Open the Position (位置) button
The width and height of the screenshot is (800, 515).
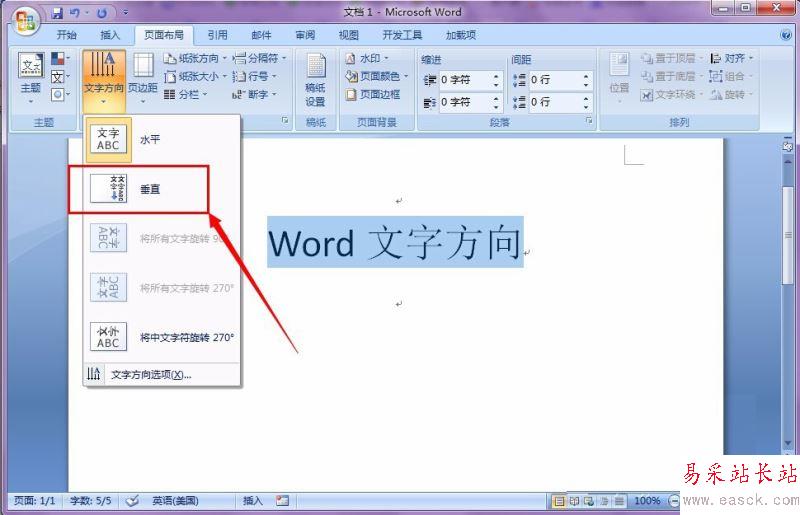coord(619,78)
